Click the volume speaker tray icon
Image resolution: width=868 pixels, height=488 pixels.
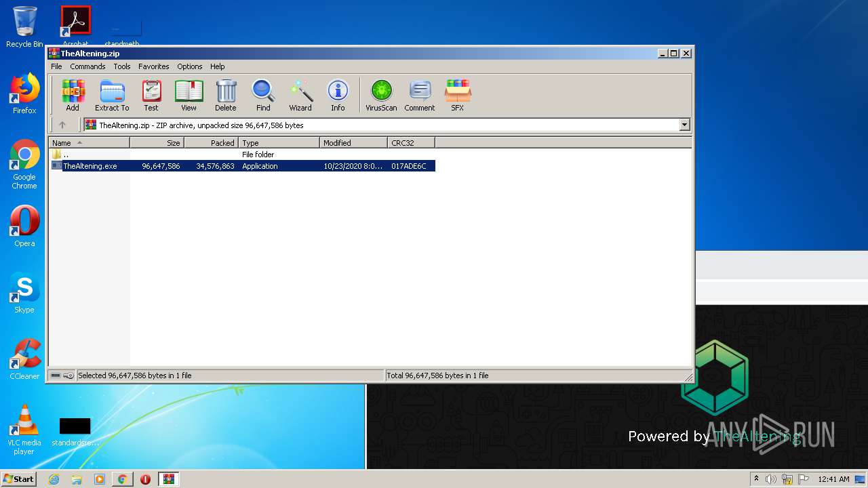click(x=771, y=479)
